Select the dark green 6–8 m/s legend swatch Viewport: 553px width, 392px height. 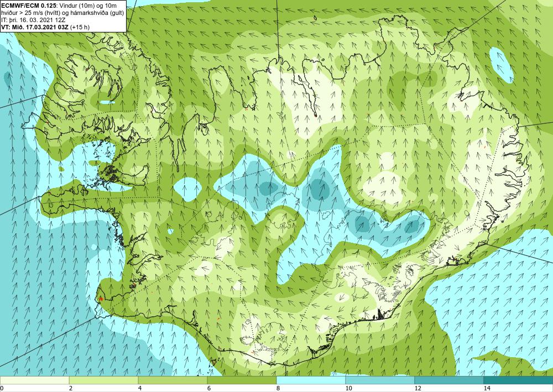click(242, 380)
